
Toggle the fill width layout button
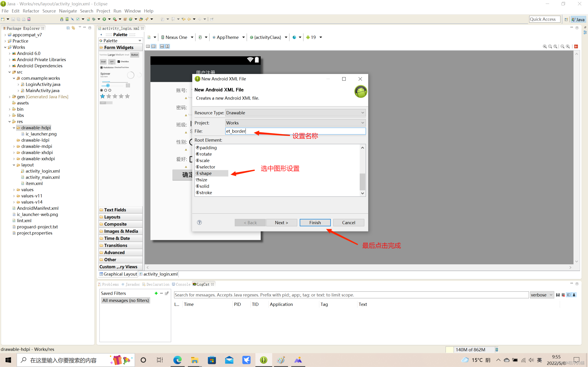pos(162,46)
